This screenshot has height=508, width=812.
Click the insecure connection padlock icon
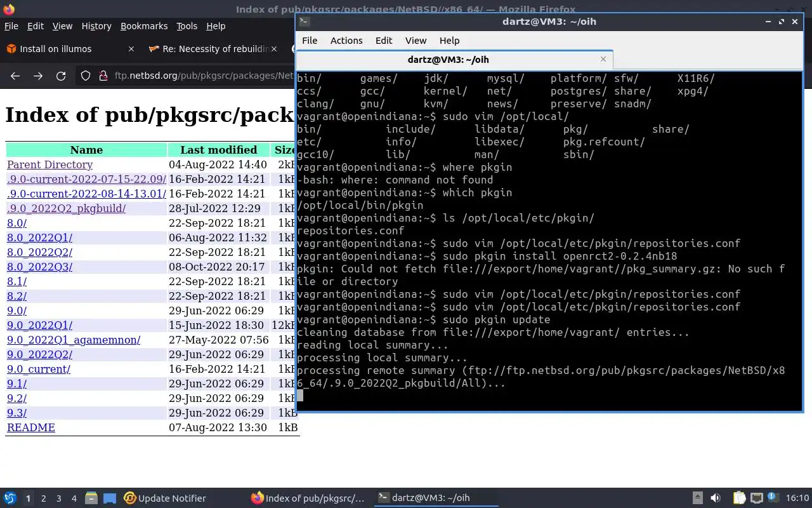103,76
